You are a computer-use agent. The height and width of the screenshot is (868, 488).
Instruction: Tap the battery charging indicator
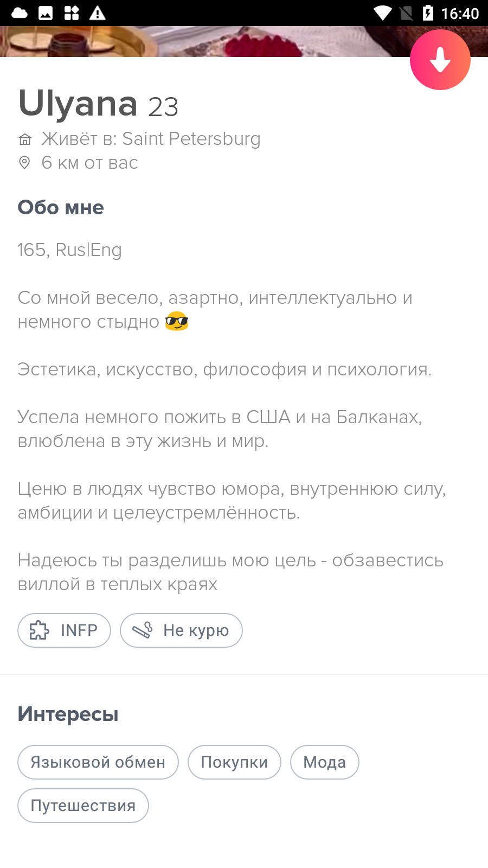pos(428,13)
